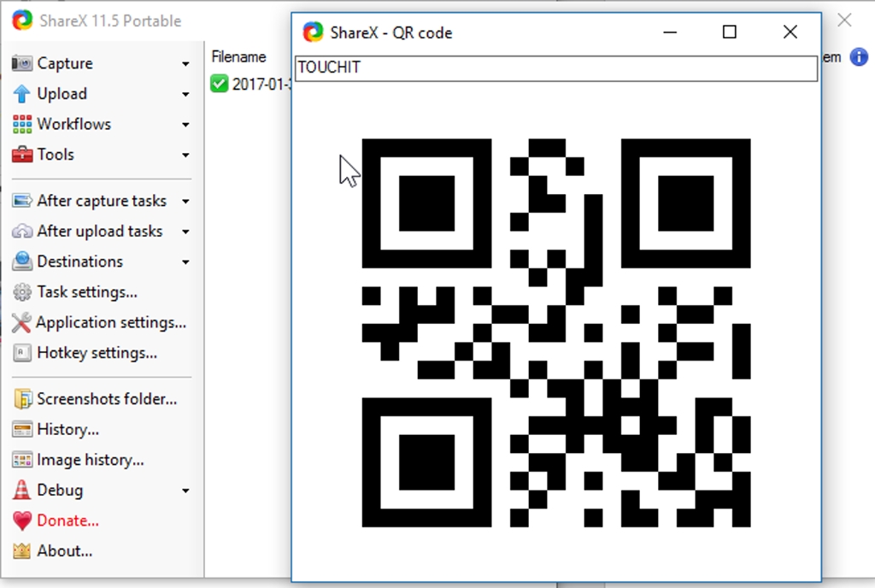This screenshot has width=875, height=588.
Task: Expand the Capture submenu arrow
Action: (x=185, y=64)
